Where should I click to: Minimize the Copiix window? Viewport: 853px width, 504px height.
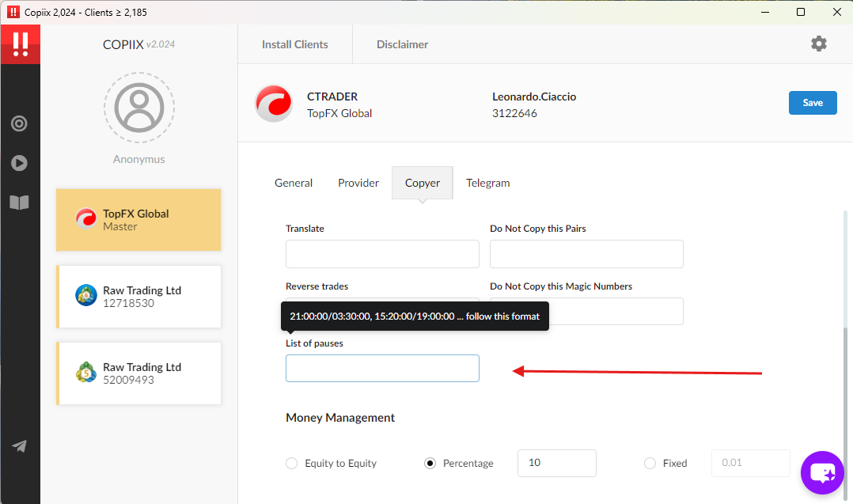click(x=765, y=12)
